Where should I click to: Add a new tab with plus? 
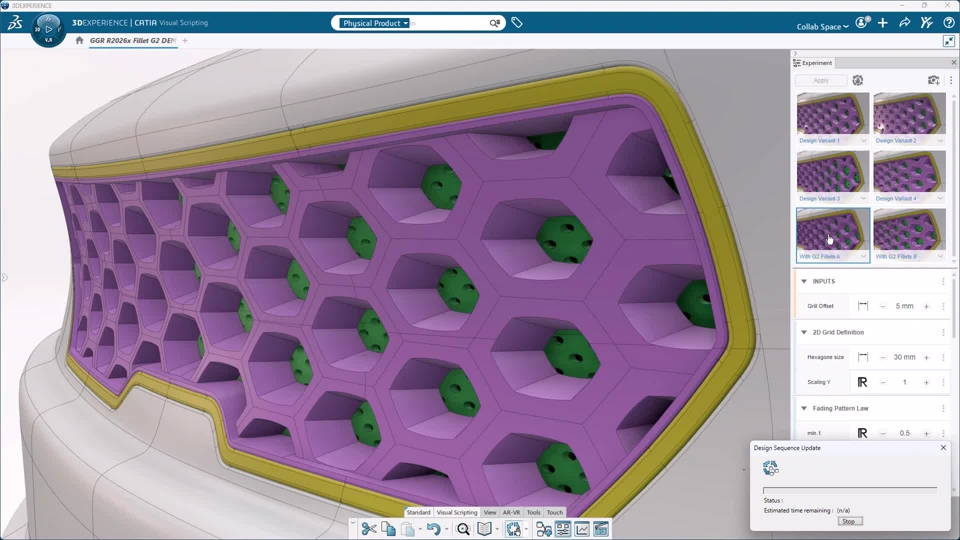tap(185, 40)
